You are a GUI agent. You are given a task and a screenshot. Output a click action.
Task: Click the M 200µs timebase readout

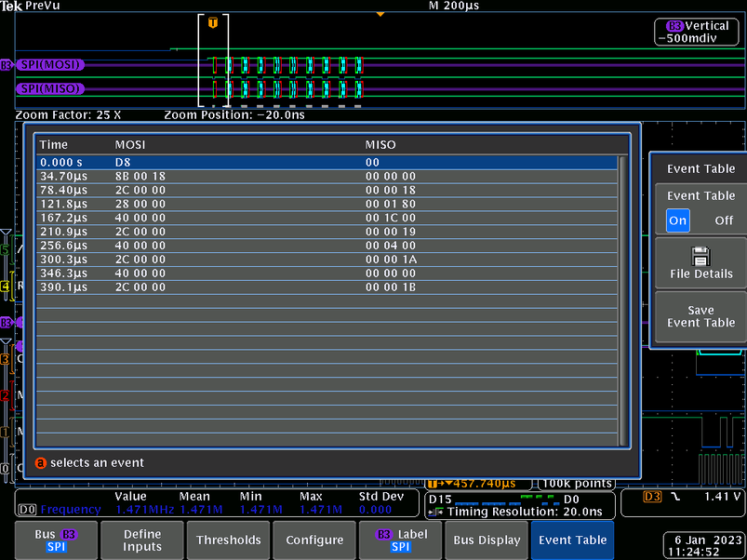(x=454, y=6)
